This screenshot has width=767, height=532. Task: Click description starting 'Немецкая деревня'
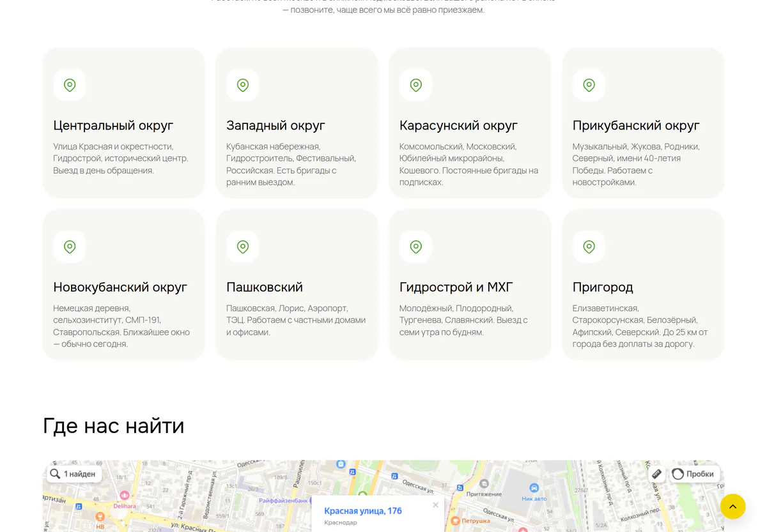tap(121, 326)
